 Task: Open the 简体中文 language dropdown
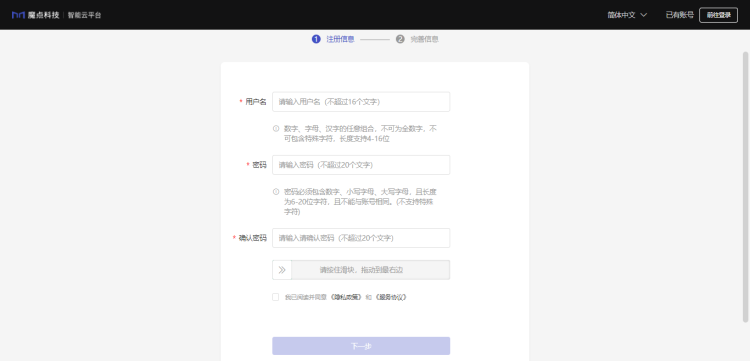[627, 15]
